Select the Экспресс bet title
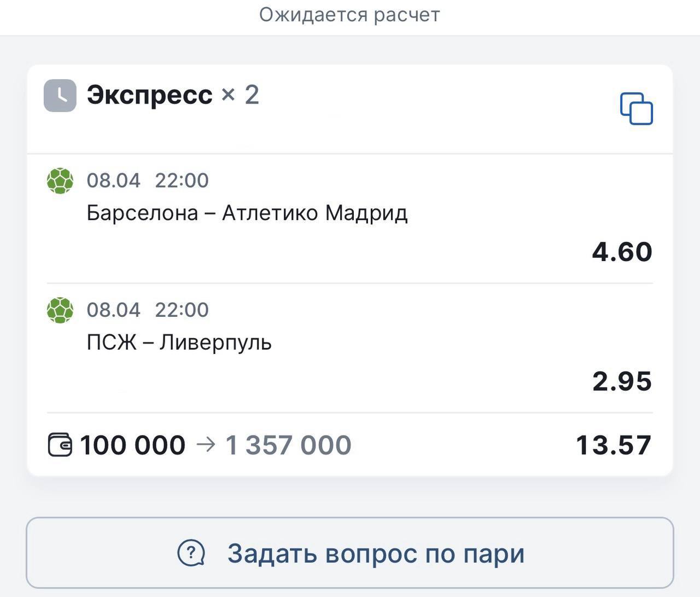Viewport: 700px width, 597px height. click(149, 95)
